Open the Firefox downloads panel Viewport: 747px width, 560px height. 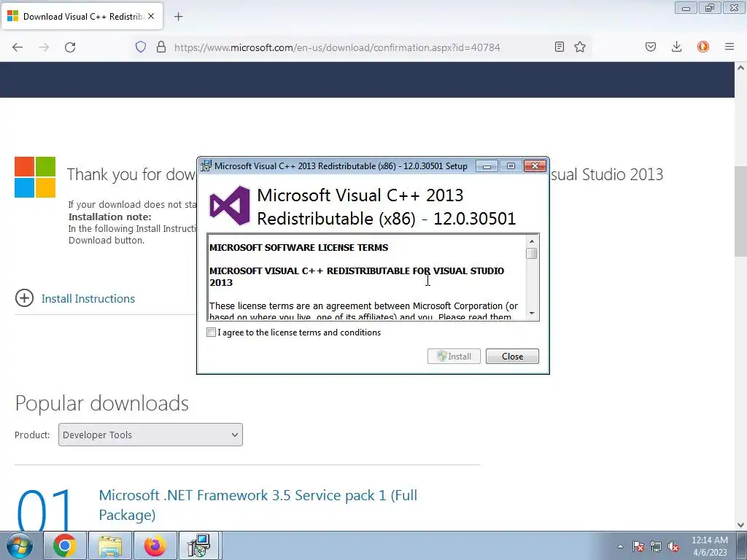point(676,47)
